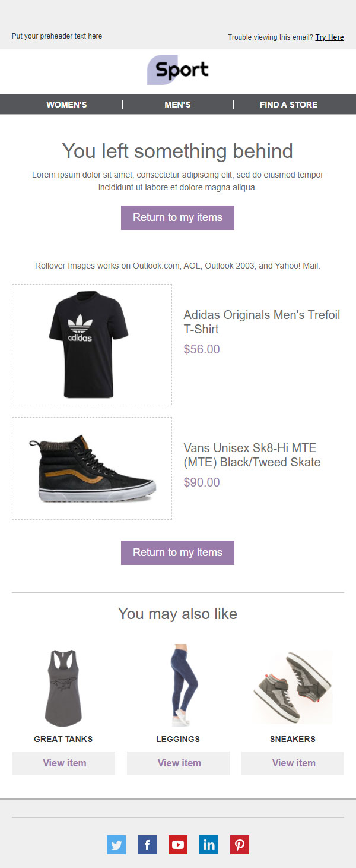
Task: Click the Facebook social icon
Action: pyautogui.click(x=147, y=844)
